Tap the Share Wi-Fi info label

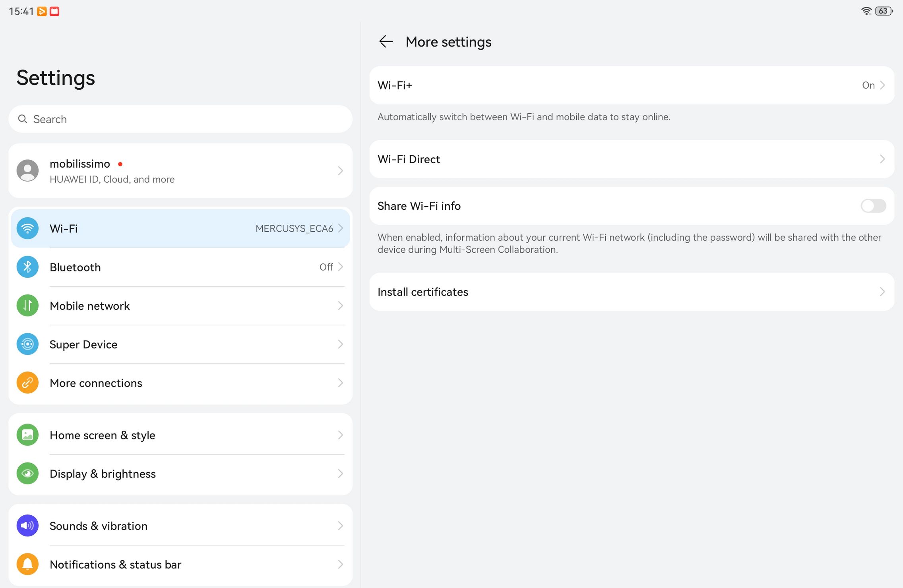pyautogui.click(x=419, y=206)
